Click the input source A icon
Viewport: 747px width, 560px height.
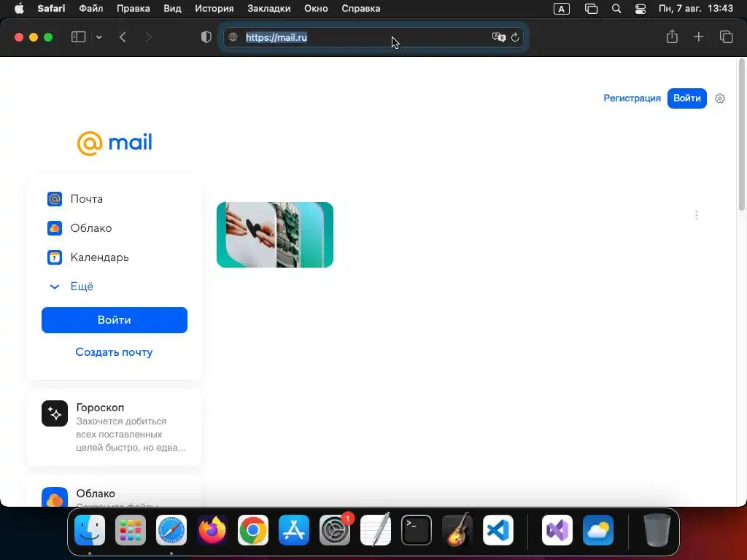pyautogui.click(x=561, y=9)
